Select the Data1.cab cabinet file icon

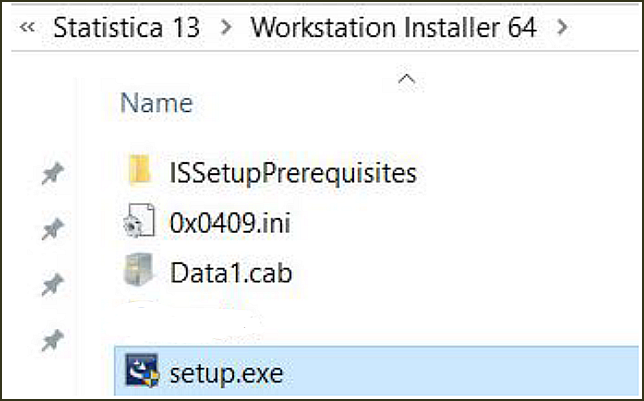[x=139, y=270]
